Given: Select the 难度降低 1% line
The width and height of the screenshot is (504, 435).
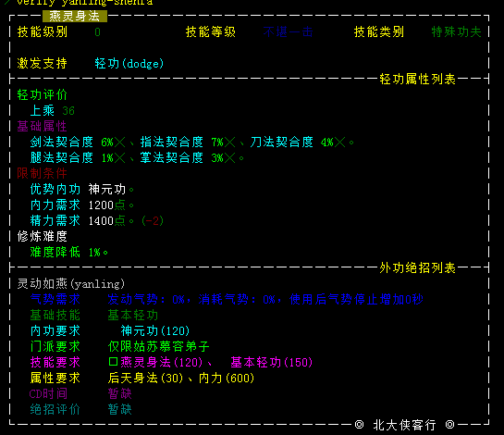Looking at the screenshot, I should [x=68, y=253].
